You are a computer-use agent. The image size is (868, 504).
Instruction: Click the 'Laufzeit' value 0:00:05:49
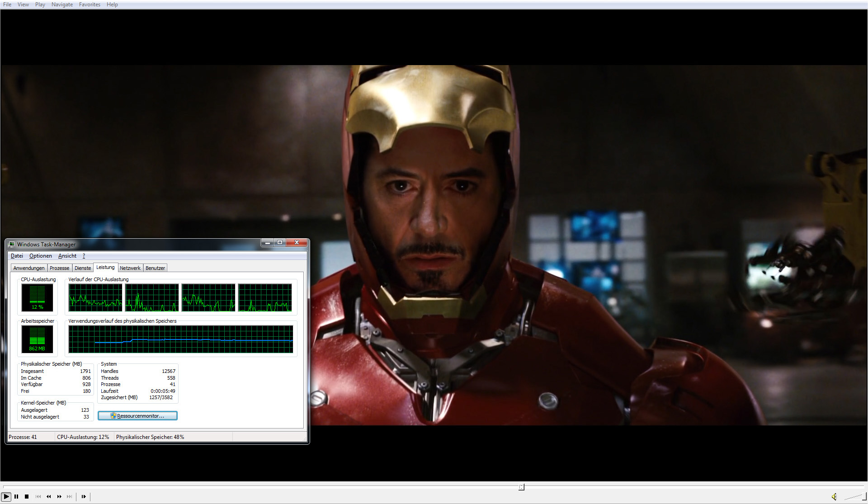click(x=163, y=391)
